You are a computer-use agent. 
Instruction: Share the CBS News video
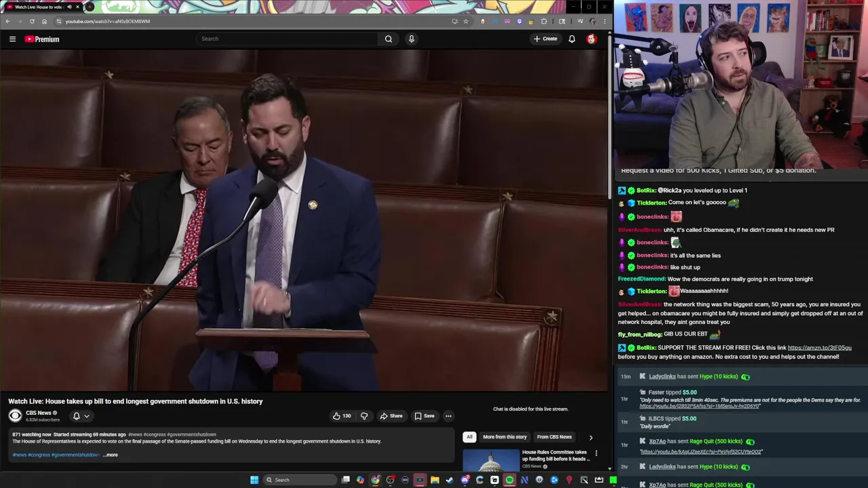(391, 415)
